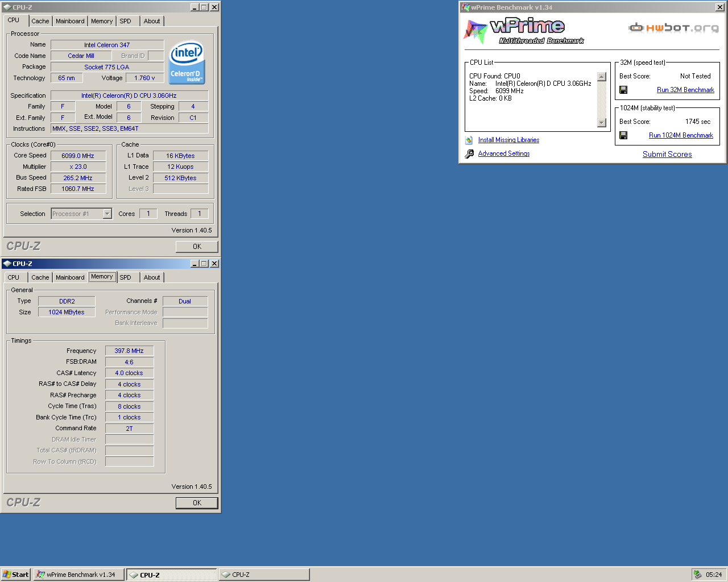Open Mainboard tab in upper CPU-Z window
Viewport: 728px width, 582px height.
(70, 21)
